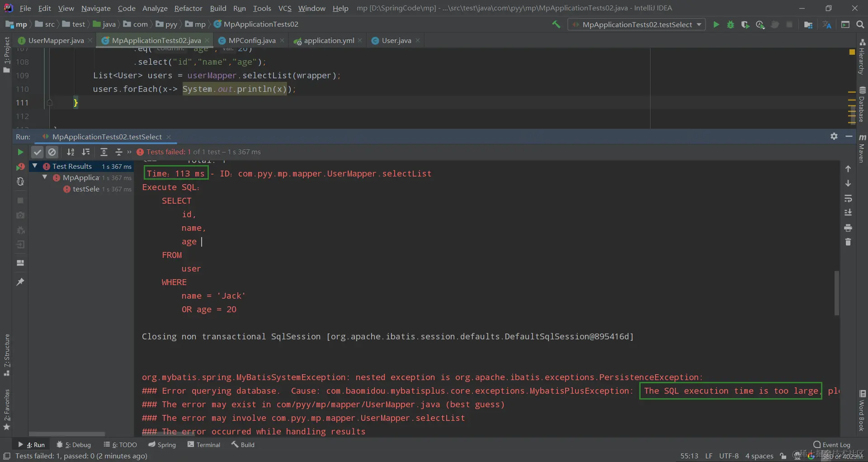The height and width of the screenshot is (462, 868).
Task: Open the VCS menu
Action: point(285,8)
